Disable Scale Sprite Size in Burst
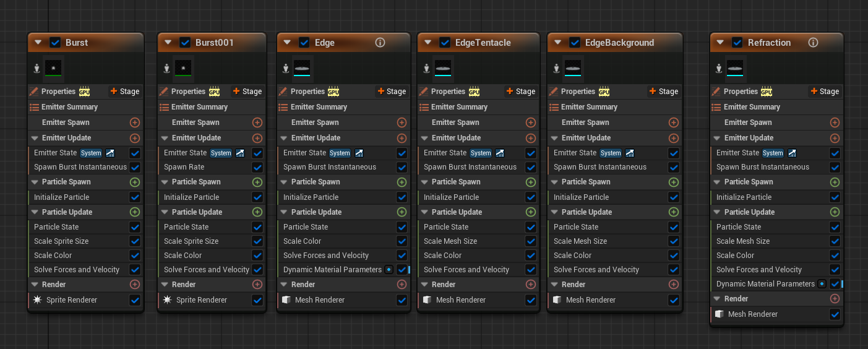This screenshot has width=868, height=349. [x=135, y=241]
